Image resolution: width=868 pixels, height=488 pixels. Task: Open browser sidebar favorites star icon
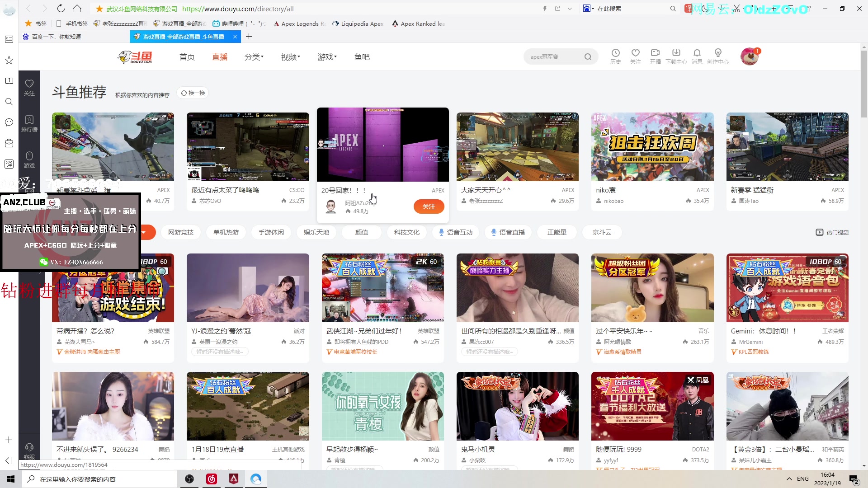(9, 60)
